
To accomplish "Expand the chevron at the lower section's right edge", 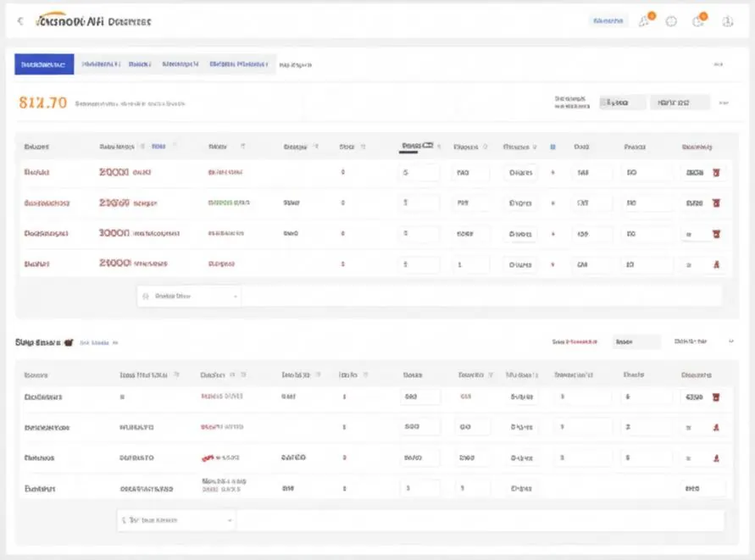I will tap(731, 341).
